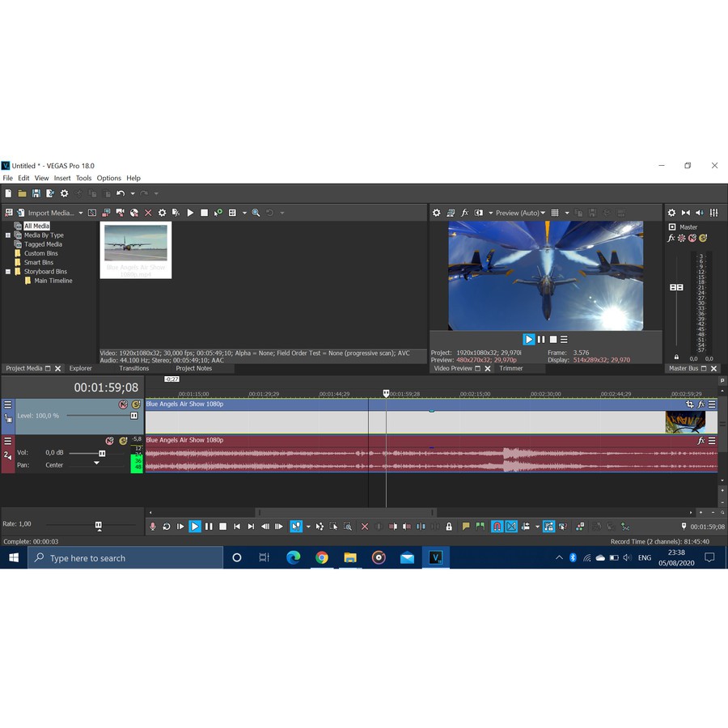This screenshot has width=728, height=728.
Task: Click the Split Screen View icon in preview
Action: coord(479,213)
